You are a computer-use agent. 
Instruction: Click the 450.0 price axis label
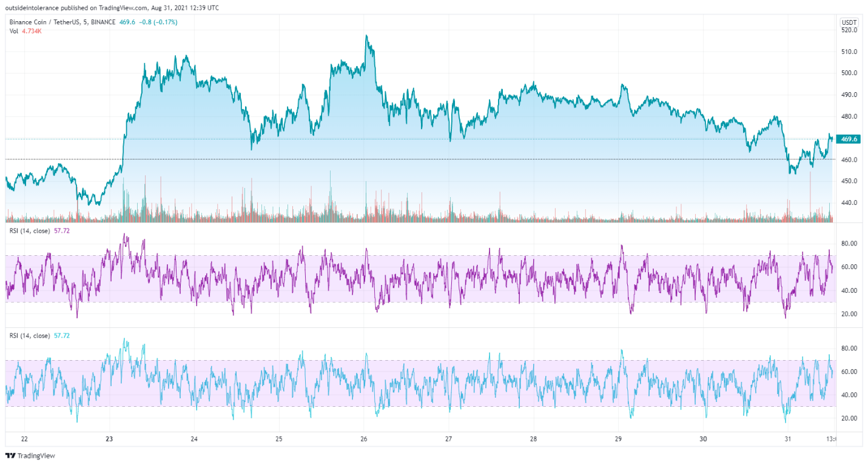pos(849,181)
